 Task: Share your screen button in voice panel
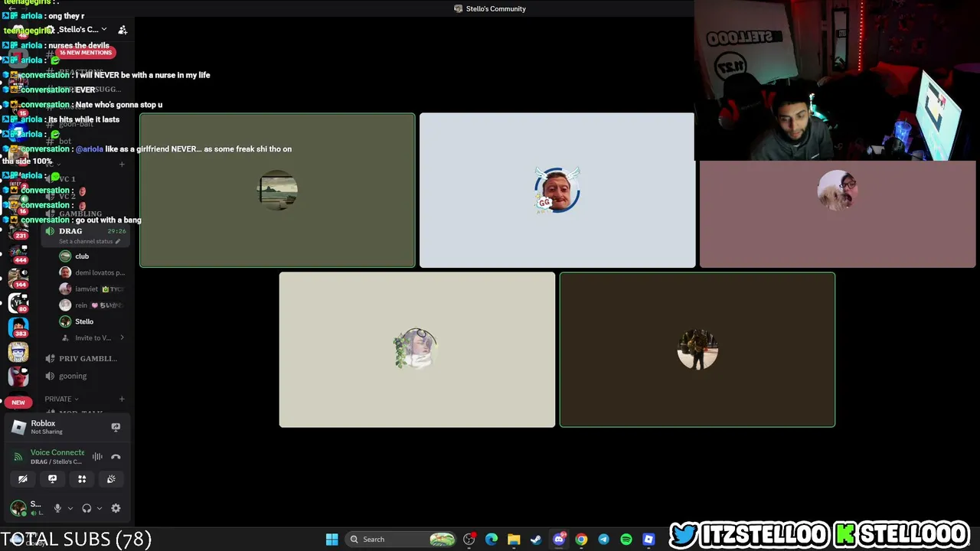[52, 479]
